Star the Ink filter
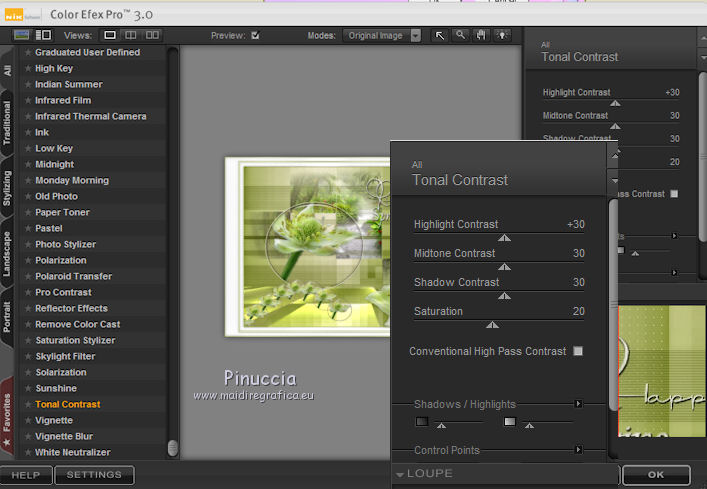This screenshot has height=489, width=707. (28, 133)
